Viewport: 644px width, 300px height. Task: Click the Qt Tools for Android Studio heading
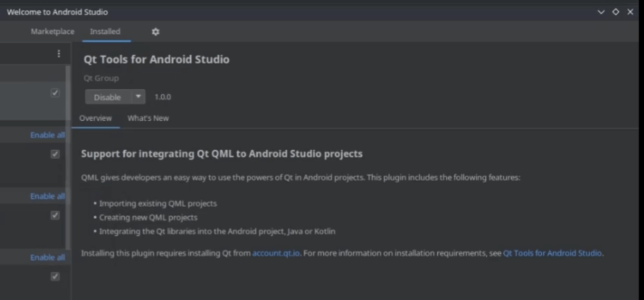(156, 59)
